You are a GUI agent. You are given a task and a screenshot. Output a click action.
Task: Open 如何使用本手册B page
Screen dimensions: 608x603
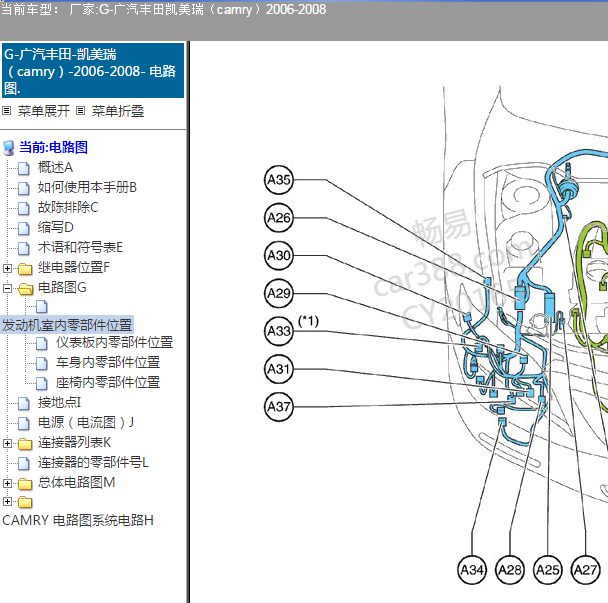coord(87,187)
